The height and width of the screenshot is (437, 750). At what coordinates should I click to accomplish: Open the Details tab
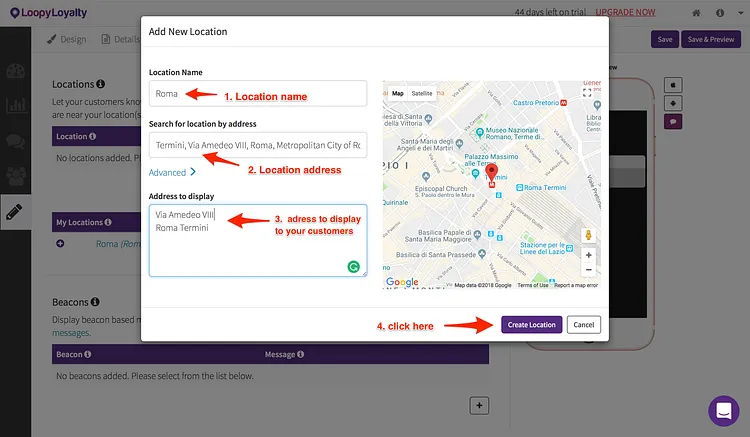[x=121, y=39]
